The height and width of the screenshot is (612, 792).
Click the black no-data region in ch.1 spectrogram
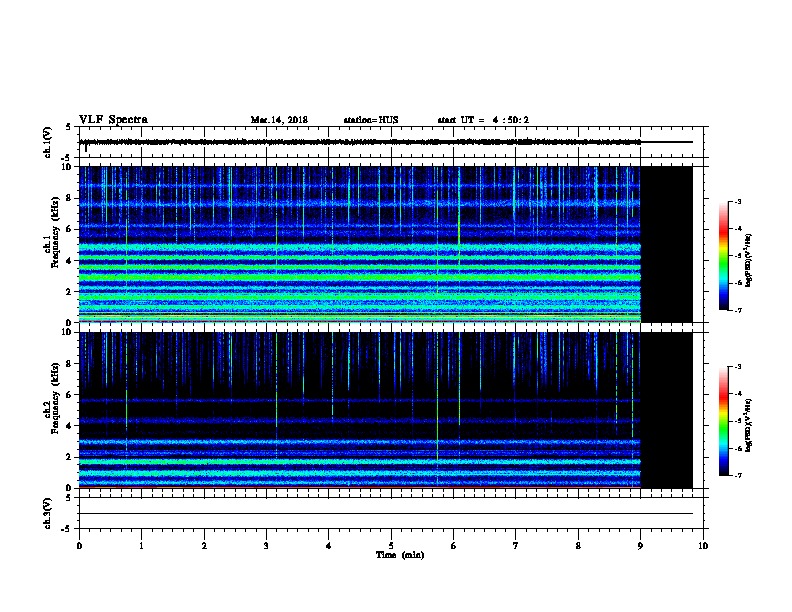[667, 244]
